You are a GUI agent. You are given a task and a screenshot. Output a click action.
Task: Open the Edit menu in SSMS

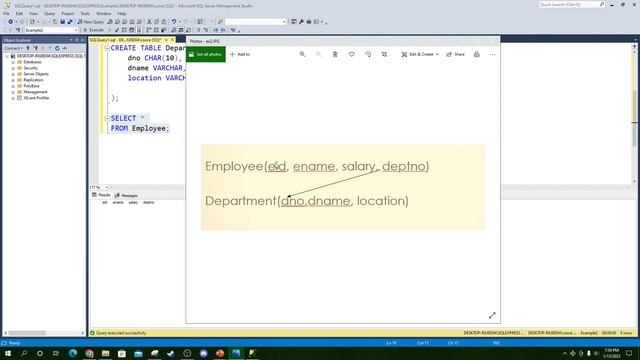[x=19, y=13]
